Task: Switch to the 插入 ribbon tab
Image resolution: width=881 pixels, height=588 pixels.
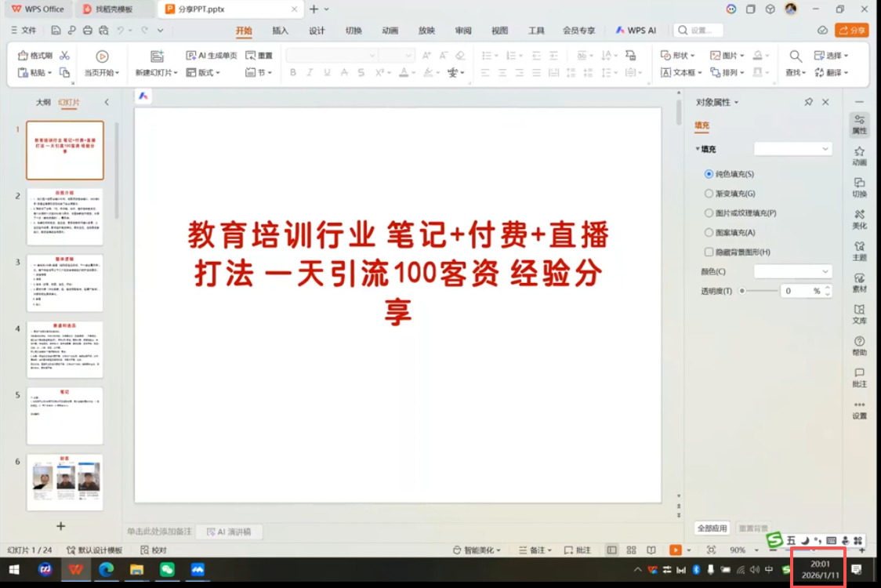Action: (280, 31)
